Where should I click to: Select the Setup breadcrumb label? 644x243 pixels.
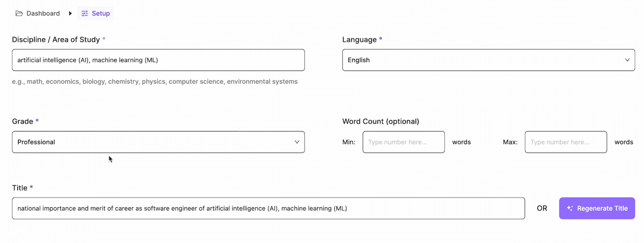point(101,13)
